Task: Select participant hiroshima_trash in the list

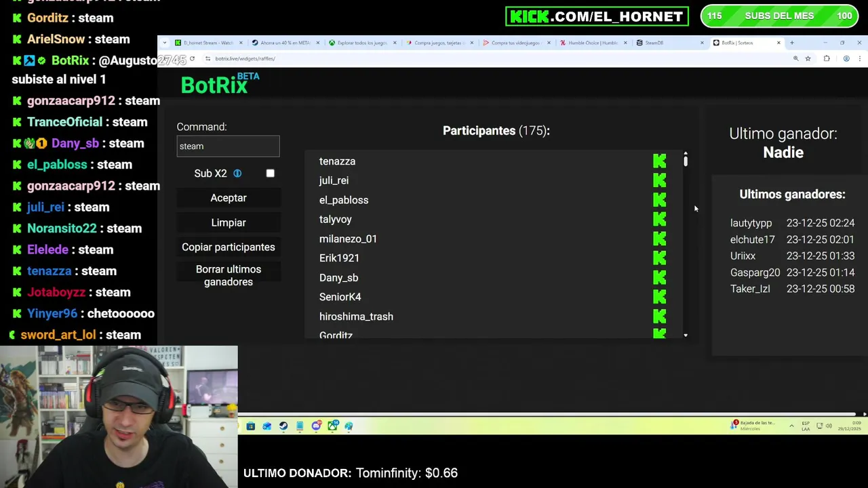Action: click(356, 317)
